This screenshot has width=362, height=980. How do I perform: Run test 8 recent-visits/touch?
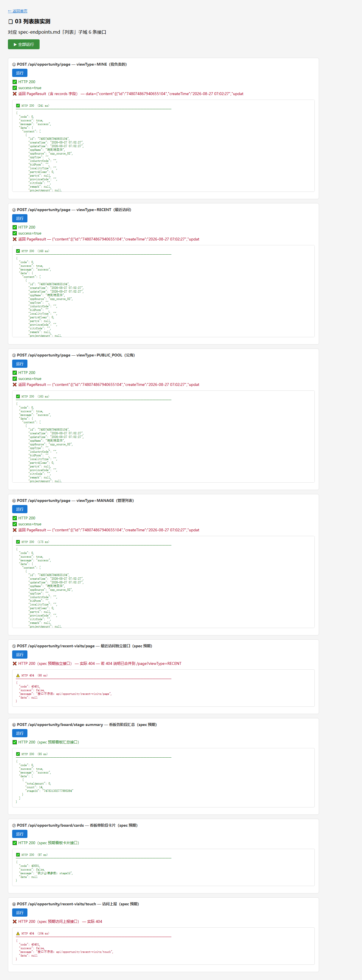(20, 913)
